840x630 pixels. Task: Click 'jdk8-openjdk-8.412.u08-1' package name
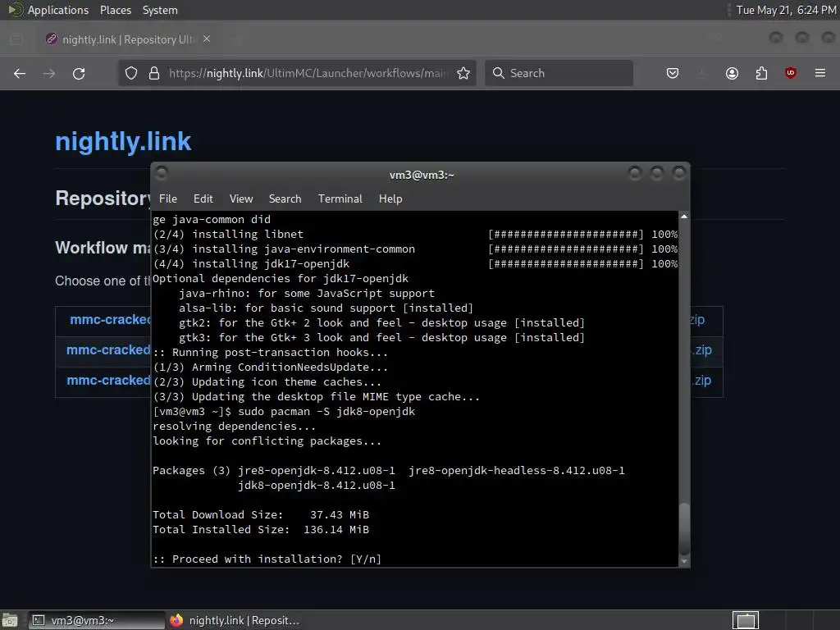[x=317, y=486]
